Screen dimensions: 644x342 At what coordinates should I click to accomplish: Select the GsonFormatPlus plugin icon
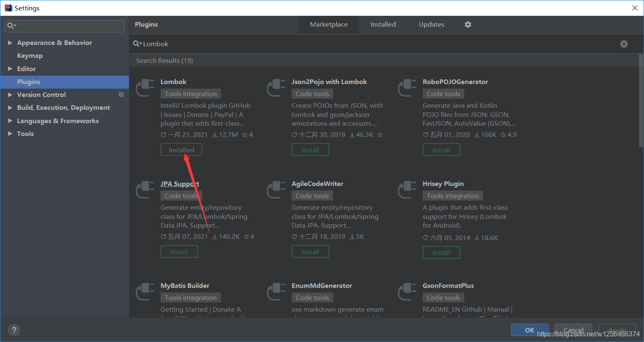click(x=407, y=291)
